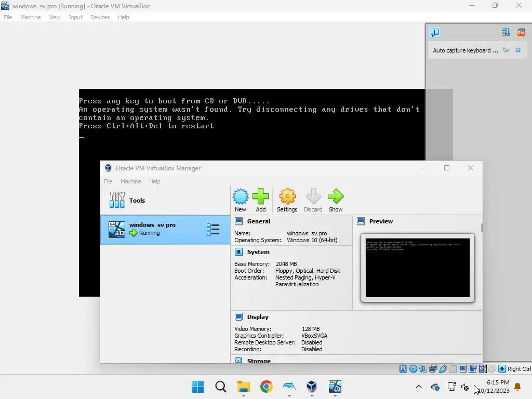Click Right Ctrl host key label
Screen dimensions: 532x399
pyautogui.click(x=519, y=369)
